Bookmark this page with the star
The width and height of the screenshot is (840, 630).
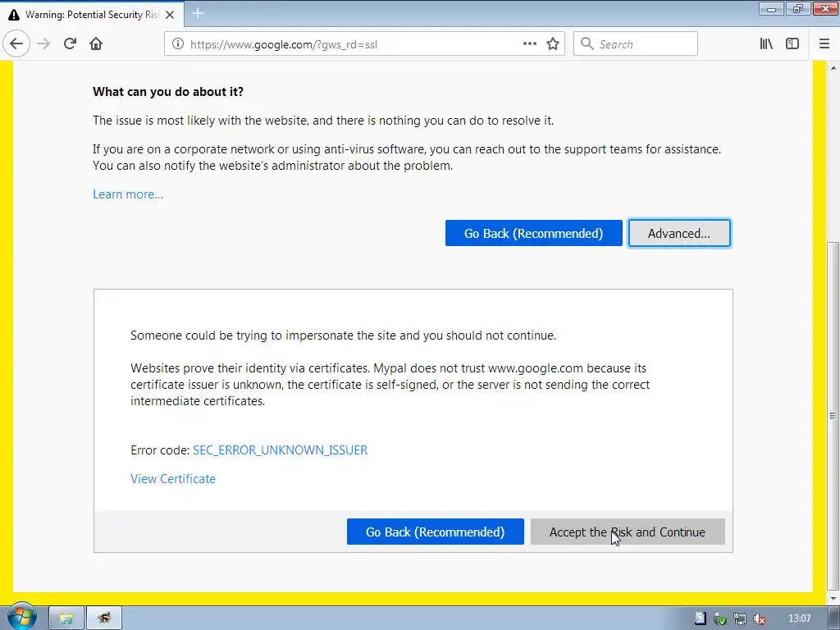[x=553, y=44]
